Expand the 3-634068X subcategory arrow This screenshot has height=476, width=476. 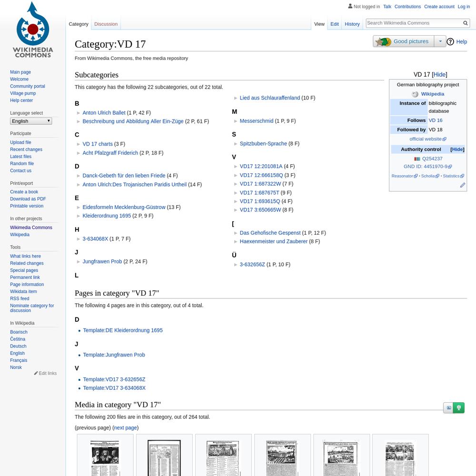click(79, 239)
